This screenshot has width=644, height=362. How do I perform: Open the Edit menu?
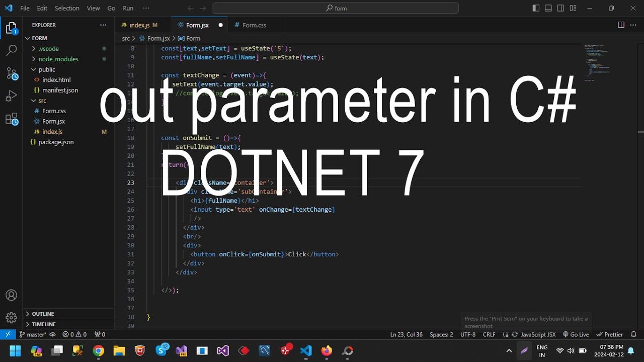tap(42, 8)
